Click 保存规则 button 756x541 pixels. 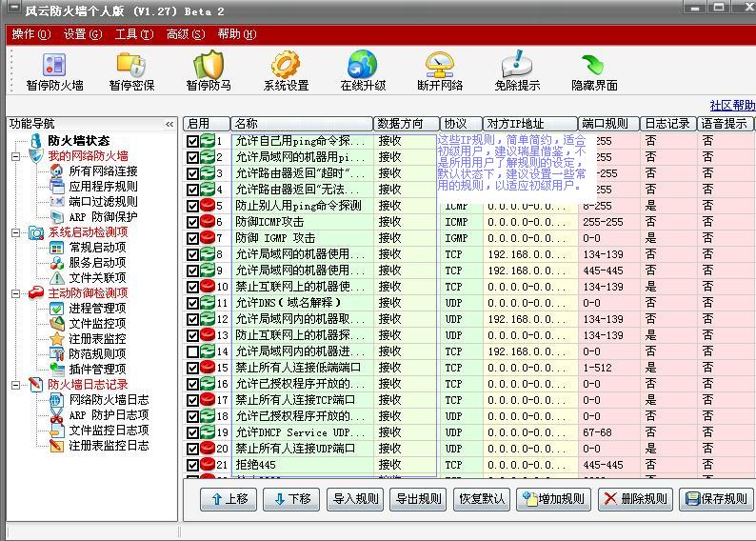[716, 499]
